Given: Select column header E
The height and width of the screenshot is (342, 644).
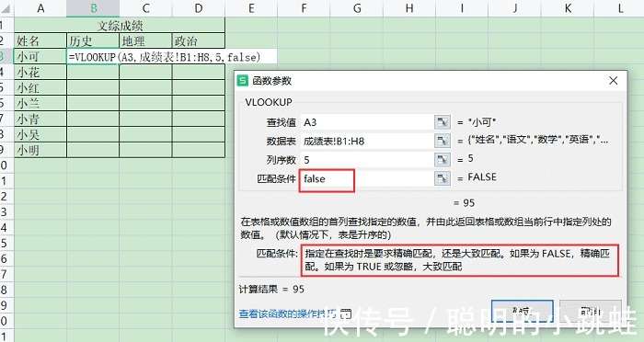Looking at the screenshot, I should (251, 8).
